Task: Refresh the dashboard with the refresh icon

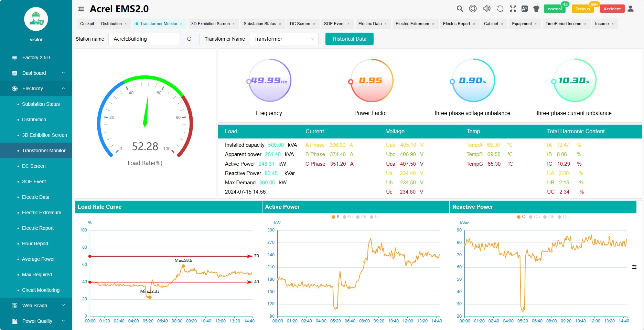Action: (x=500, y=9)
